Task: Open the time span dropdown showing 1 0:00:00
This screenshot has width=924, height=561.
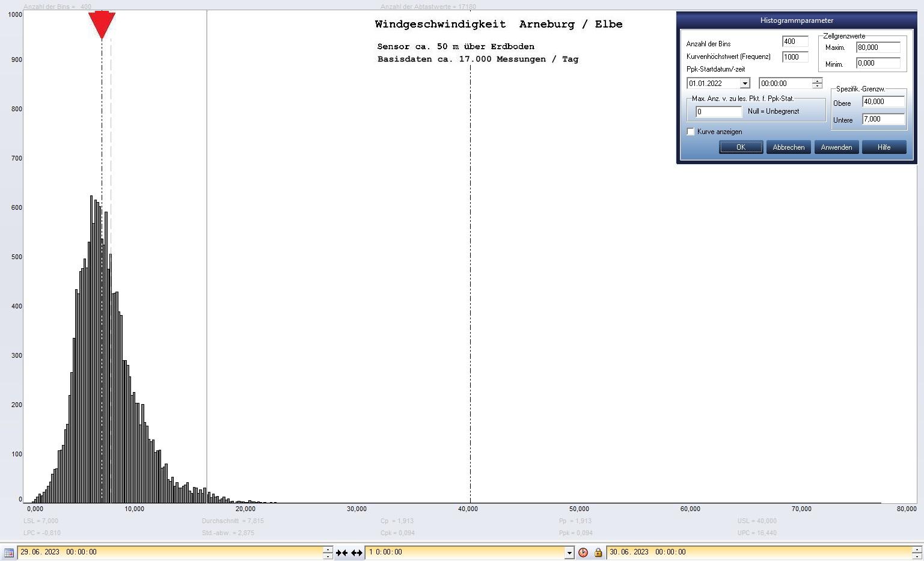Action: pyautogui.click(x=569, y=552)
